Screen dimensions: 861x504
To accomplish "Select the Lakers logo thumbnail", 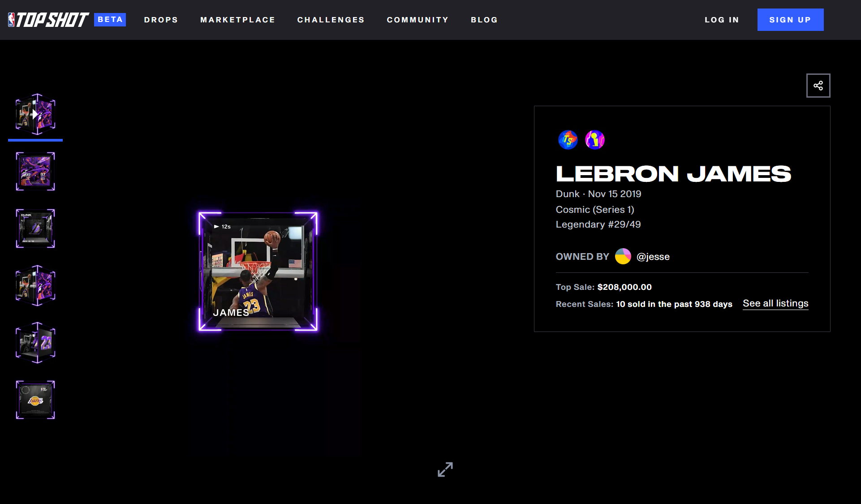I will click(x=35, y=400).
